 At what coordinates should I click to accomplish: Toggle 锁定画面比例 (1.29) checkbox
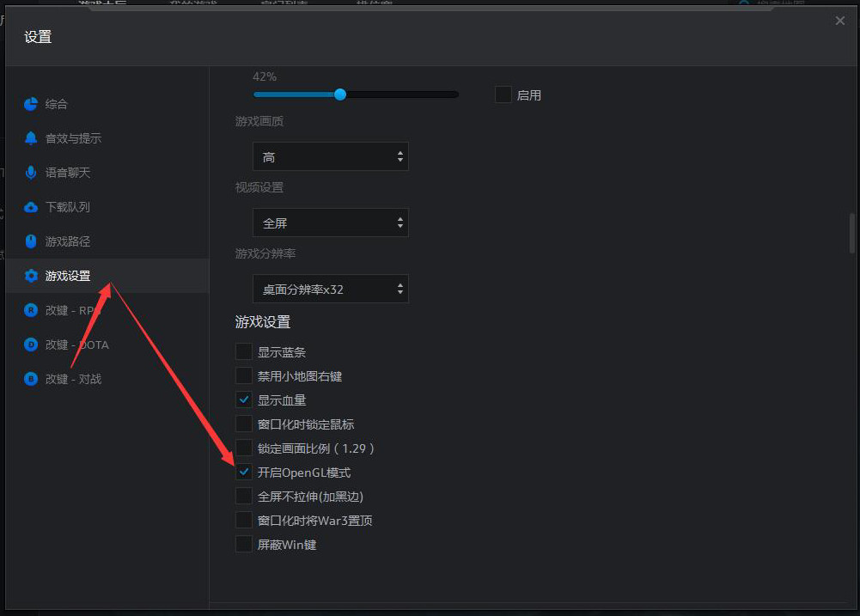pos(243,448)
